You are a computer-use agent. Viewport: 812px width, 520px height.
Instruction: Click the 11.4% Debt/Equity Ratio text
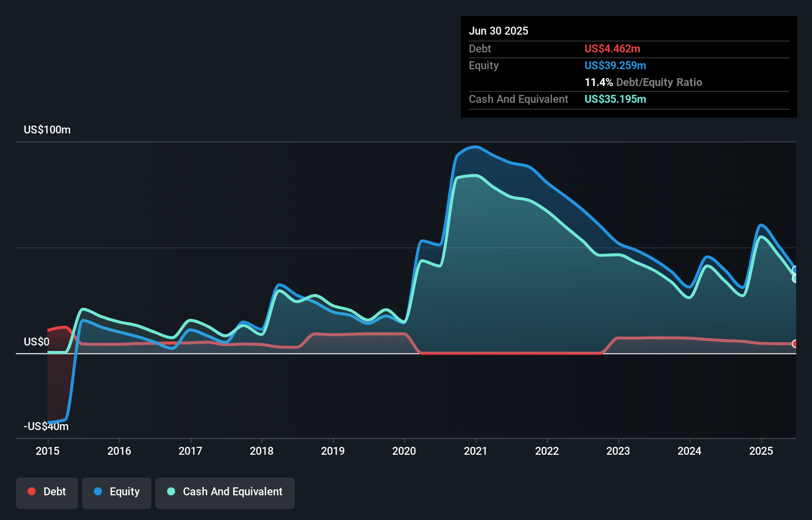click(643, 82)
